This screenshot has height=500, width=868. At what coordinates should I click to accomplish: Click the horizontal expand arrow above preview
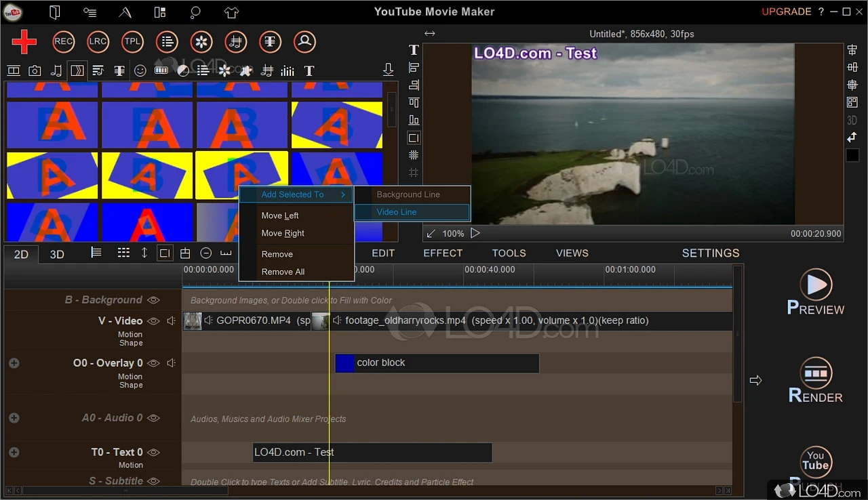[430, 33]
